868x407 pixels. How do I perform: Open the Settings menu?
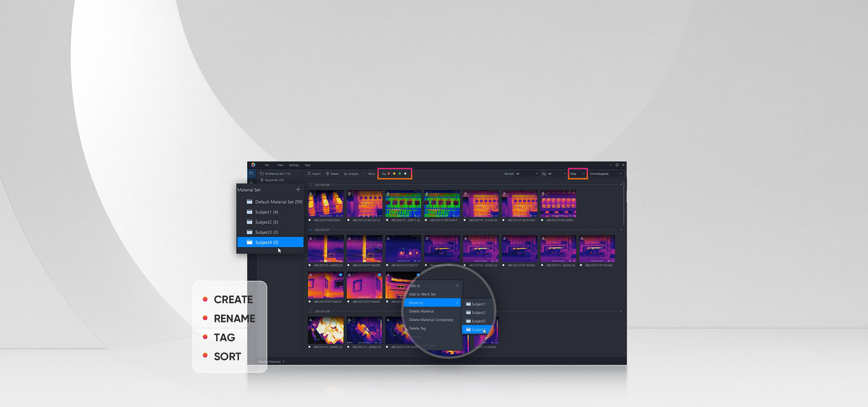click(x=294, y=165)
